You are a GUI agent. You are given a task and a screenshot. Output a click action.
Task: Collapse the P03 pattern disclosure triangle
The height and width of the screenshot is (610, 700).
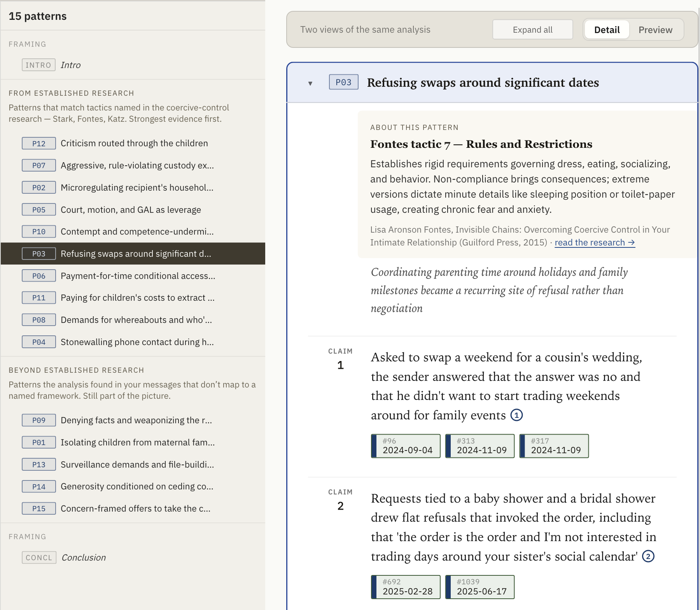coord(310,83)
